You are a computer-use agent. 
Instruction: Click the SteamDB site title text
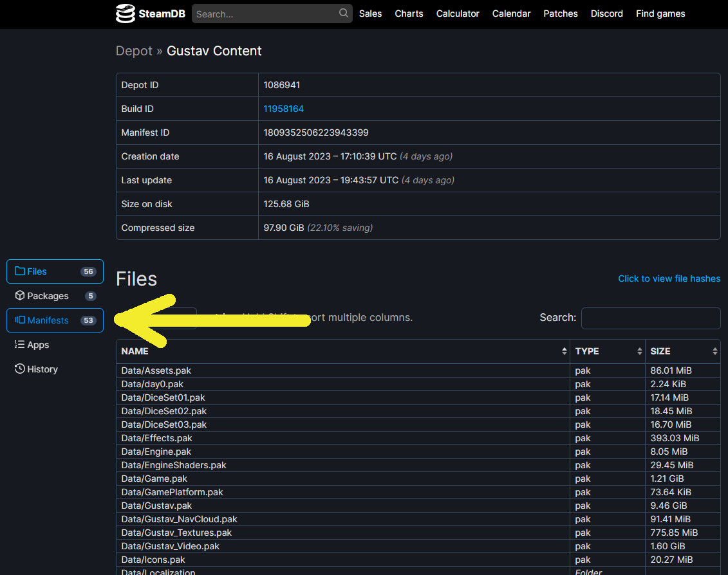coord(162,14)
